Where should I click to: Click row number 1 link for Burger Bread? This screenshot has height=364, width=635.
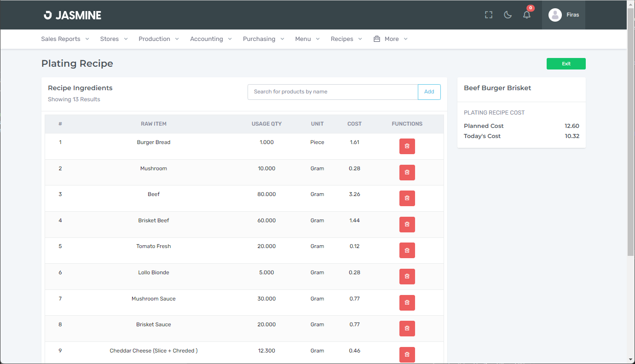tap(60, 142)
